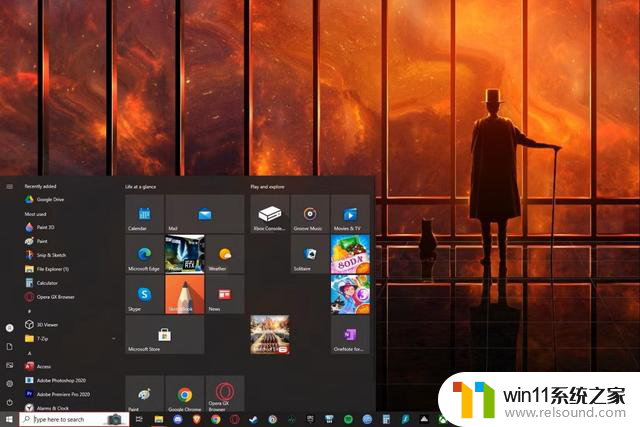Open user account options in Start rail
This screenshot has height=427, width=640.
click(x=9, y=328)
